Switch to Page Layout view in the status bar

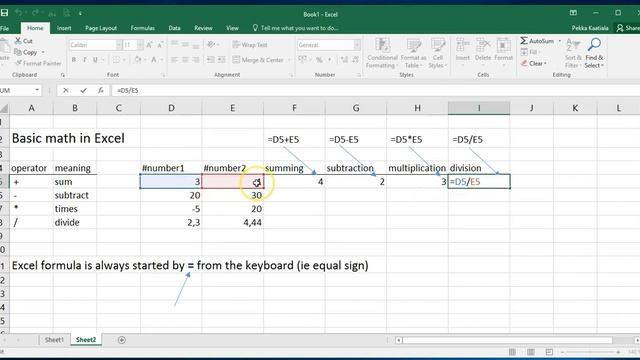pyautogui.click(x=531, y=352)
